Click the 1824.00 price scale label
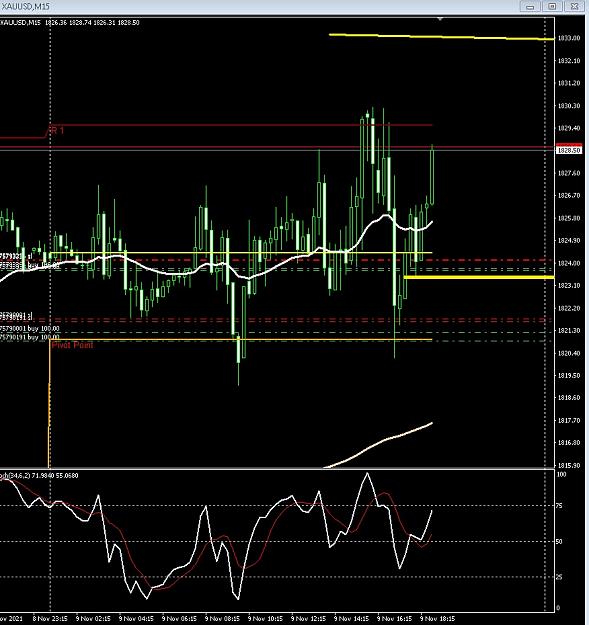The height and width of the screenshot is (625, 589). 569,263
